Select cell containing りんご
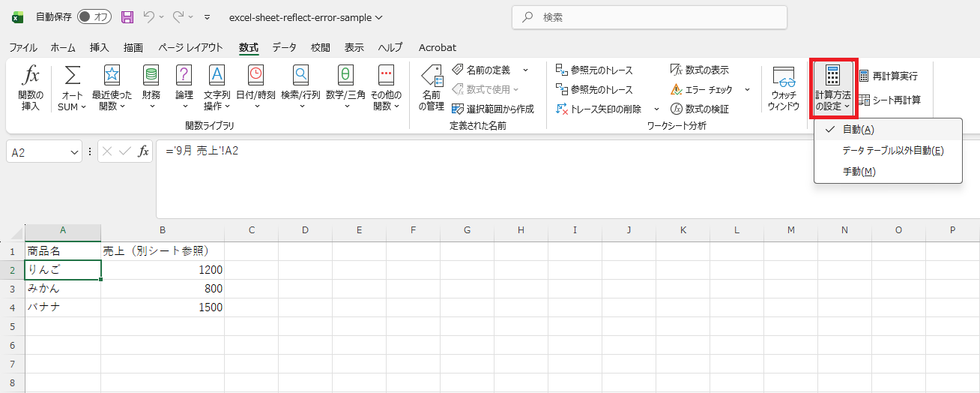The height and width of the screenshot is (393, 980). (x=63, y=270)
